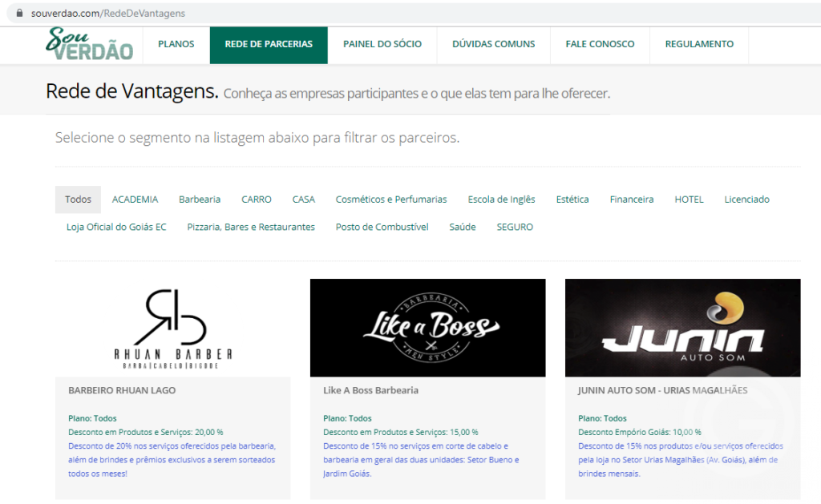Click 'Desconto em Produtos e Serviços: 20,00 %'
This screenshot has width=821, height=504.
(x=146, y=433)
